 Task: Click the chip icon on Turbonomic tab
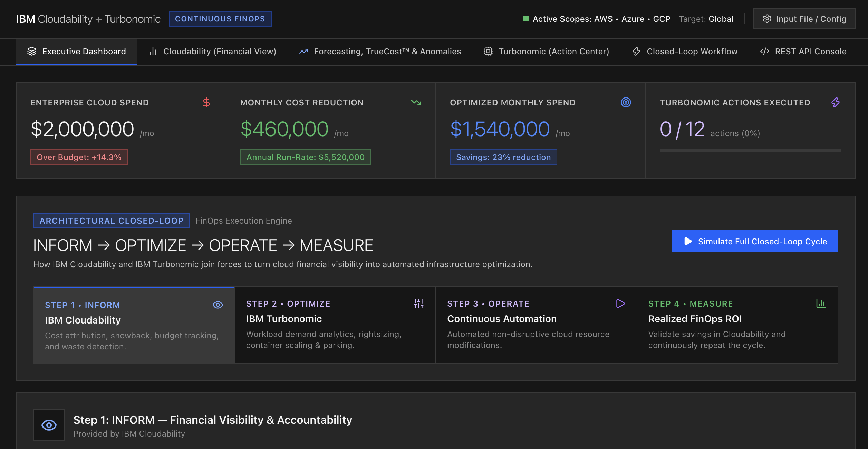(x=488, y=52)
